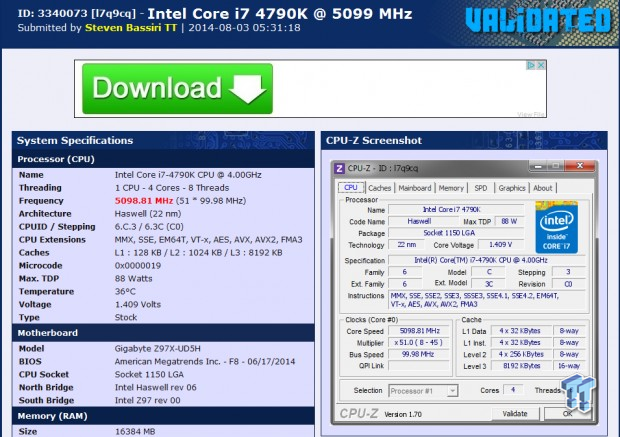Viewport: 620px width, 437px height.
Task: Click the OK button in CPU-Z
Action: coord(567,414)
